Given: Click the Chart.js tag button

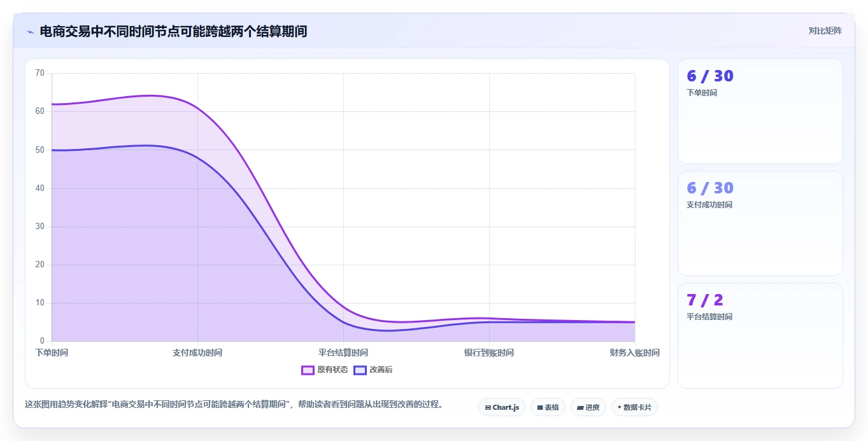Looking at the screenshot, I should click(x=502, y=407).
